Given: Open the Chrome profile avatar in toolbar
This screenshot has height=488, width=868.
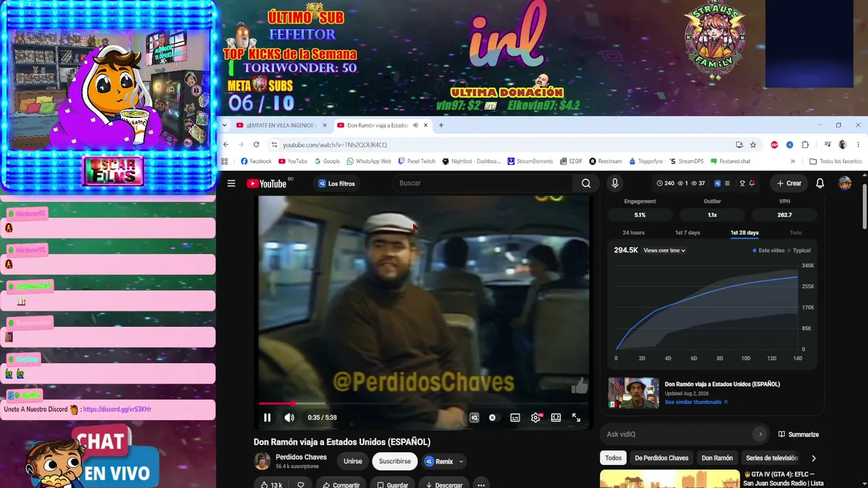Looking at the screenshot, I should click(x=842, y=144).
